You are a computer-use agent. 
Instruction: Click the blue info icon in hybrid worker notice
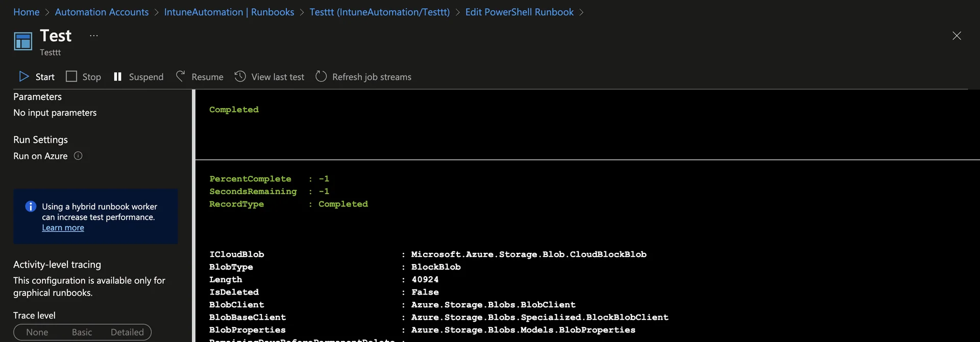pos(31,206)
